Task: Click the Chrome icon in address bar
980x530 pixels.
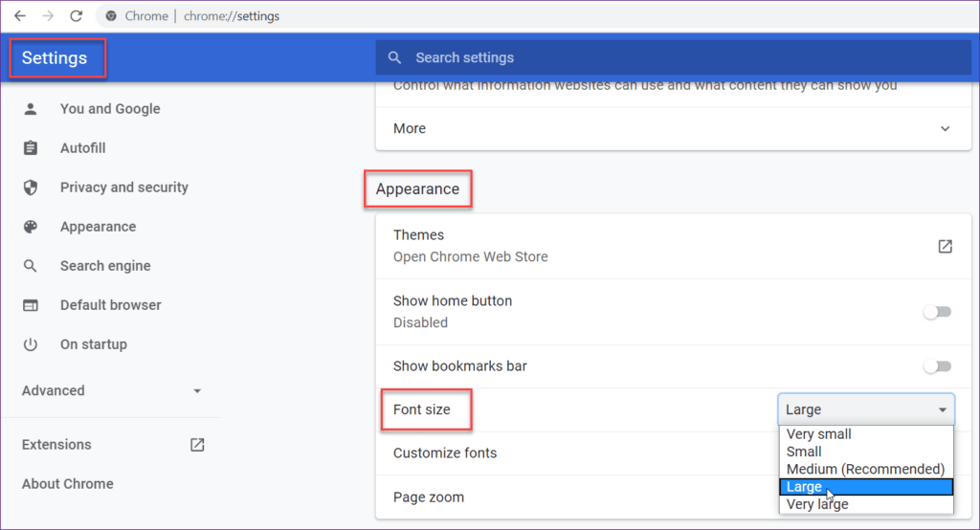Action: pos(111,15)
